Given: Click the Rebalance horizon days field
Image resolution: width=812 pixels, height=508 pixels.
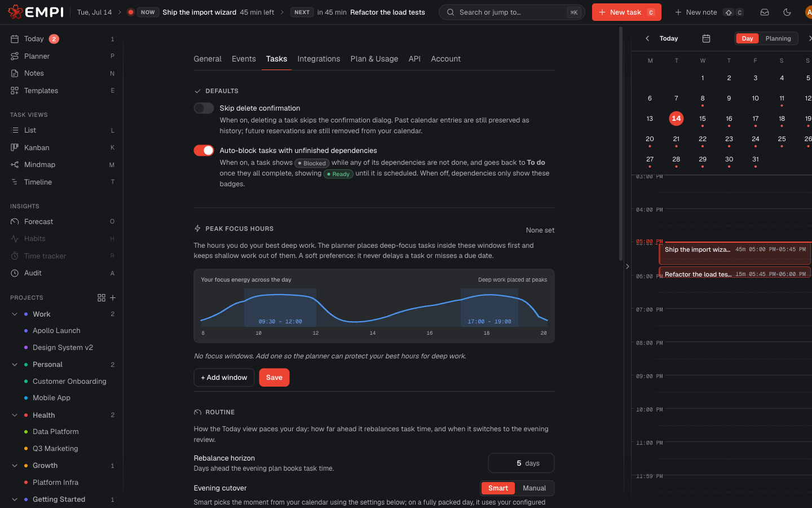Looking at the screenshot, I should pyautogui.click(x=521, y=463).
